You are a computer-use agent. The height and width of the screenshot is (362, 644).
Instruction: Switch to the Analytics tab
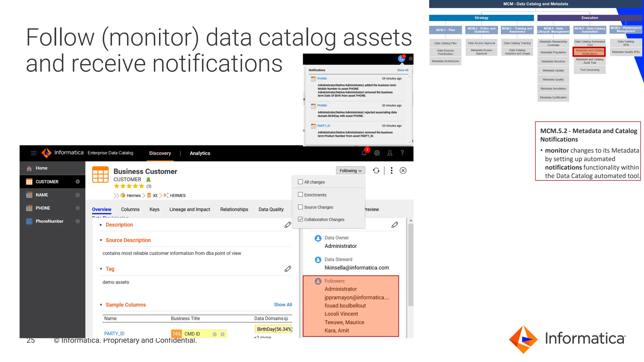click(200, 153)
